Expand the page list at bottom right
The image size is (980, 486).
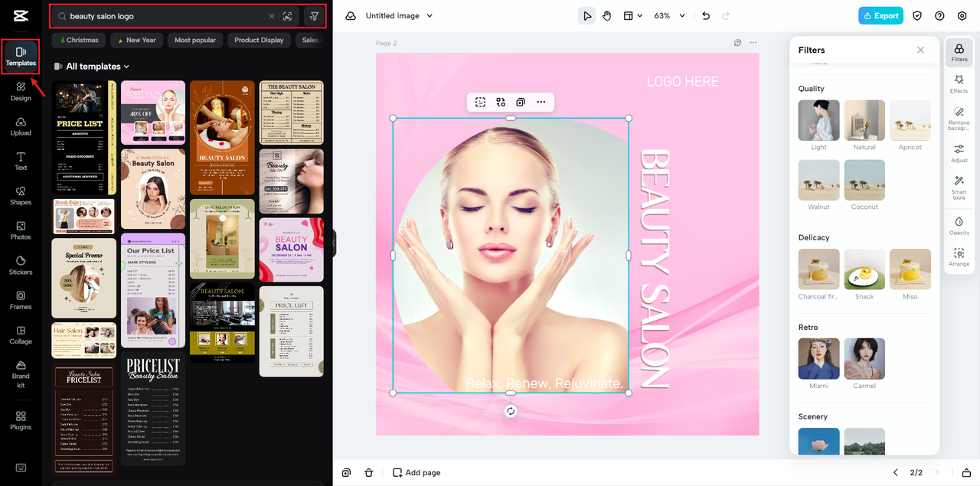click(966, 473)
